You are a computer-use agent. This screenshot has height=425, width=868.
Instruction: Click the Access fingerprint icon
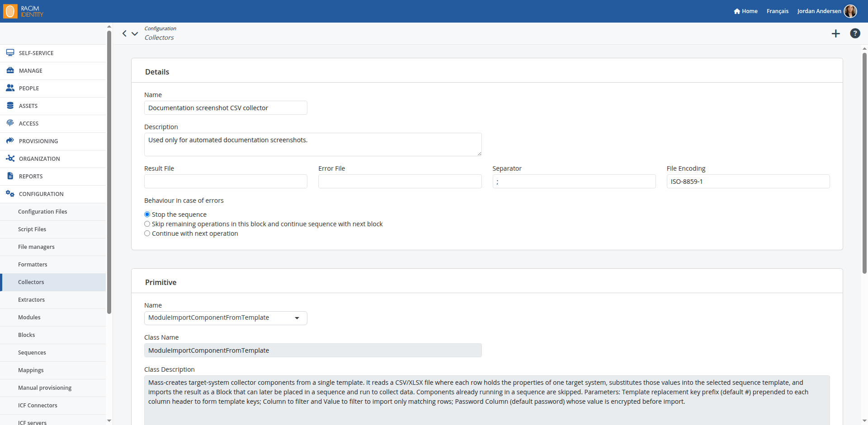click(10, 123)
